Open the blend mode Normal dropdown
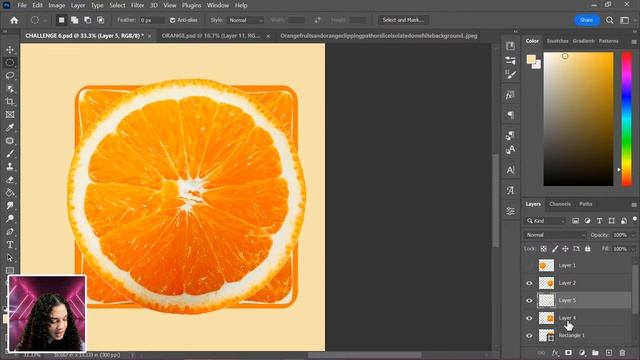The height and width of the screenshot is (360, 640). (x=555, y=235)
